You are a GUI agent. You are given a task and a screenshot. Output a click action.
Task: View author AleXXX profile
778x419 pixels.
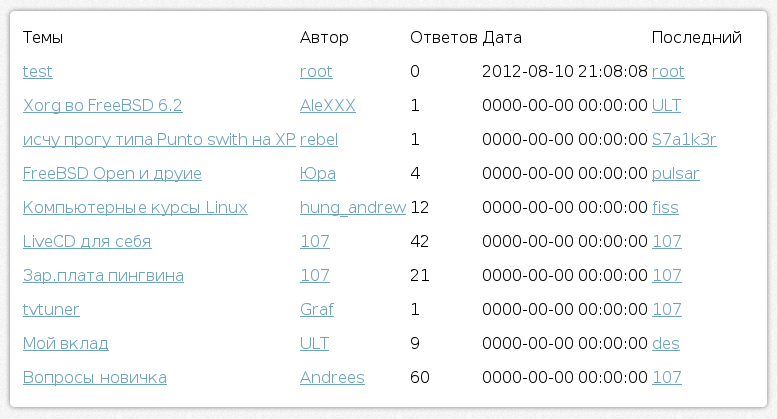tap(328, 106)
